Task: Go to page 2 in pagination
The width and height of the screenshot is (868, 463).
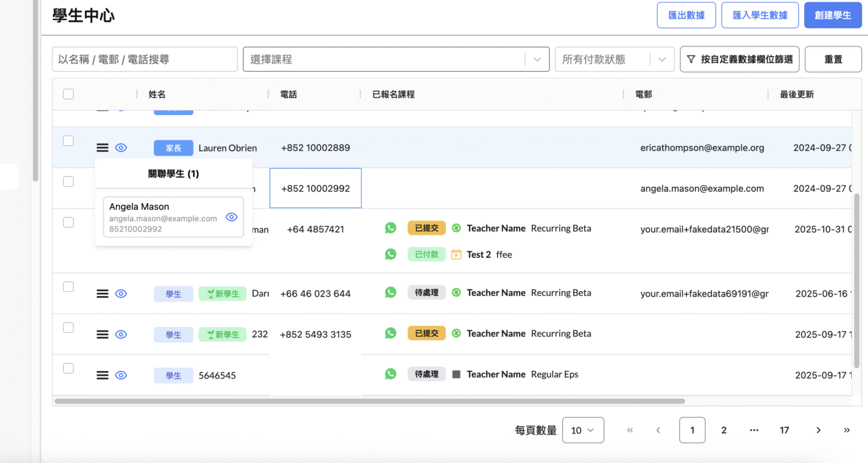Action: 724,430
